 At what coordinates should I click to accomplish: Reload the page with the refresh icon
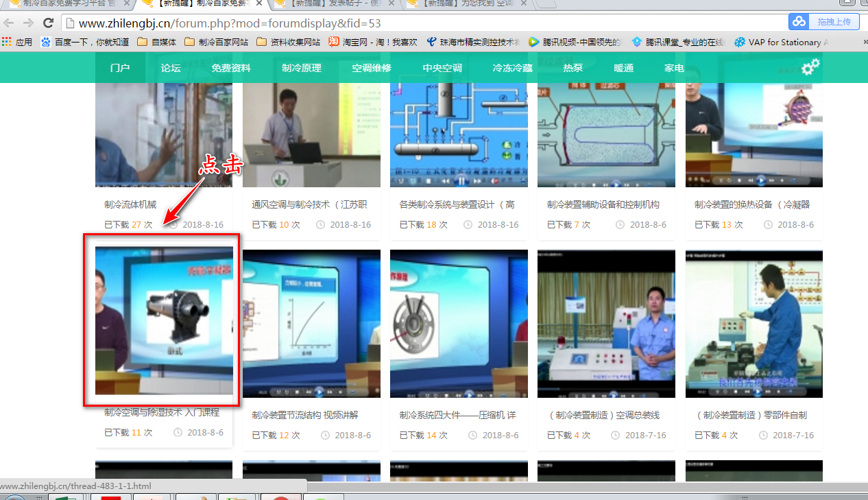point(47,23)
